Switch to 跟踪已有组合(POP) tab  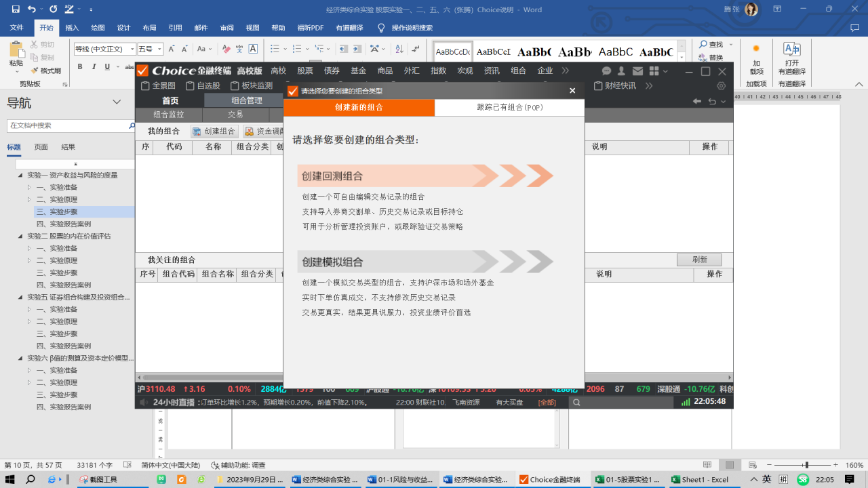(510, 108)
